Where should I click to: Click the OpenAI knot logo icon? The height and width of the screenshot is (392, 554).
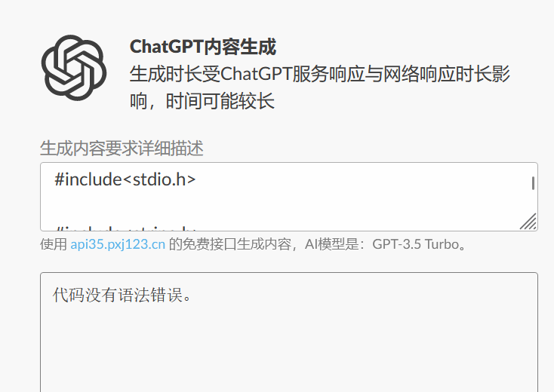click(x=73, y=67)
